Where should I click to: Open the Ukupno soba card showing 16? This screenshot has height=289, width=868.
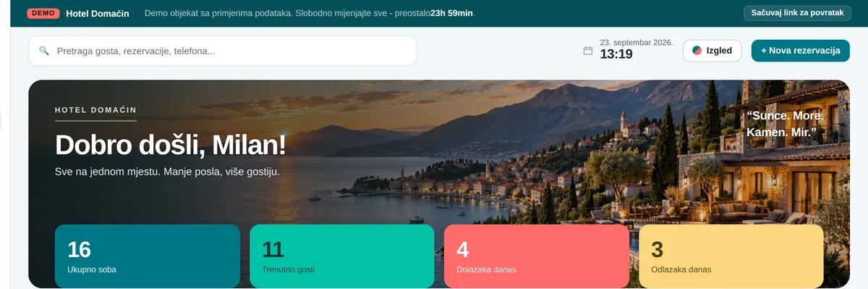[x=148, y=256]
